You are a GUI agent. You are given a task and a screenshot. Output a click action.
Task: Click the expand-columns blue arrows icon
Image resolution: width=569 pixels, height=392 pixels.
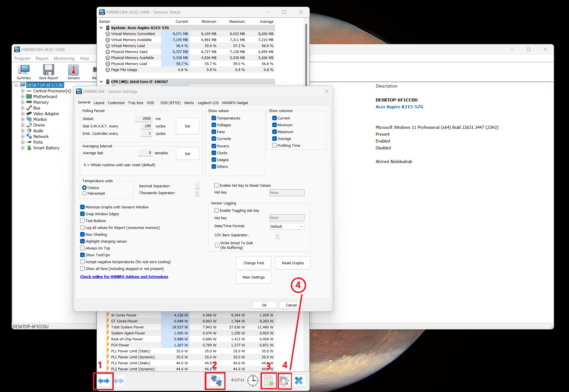click(x=103, y=381)
